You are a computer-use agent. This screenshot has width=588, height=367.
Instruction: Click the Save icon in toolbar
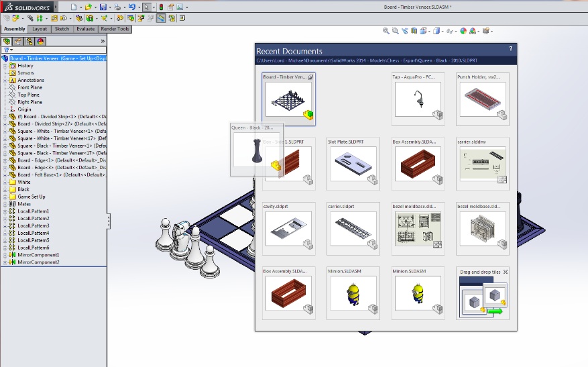coord(103,7)
